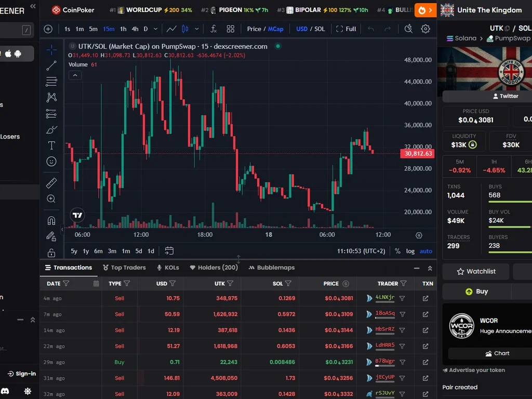Screen dimensions: 532x399
Task: Select the Transactions tab
Action: coord(69,268)
